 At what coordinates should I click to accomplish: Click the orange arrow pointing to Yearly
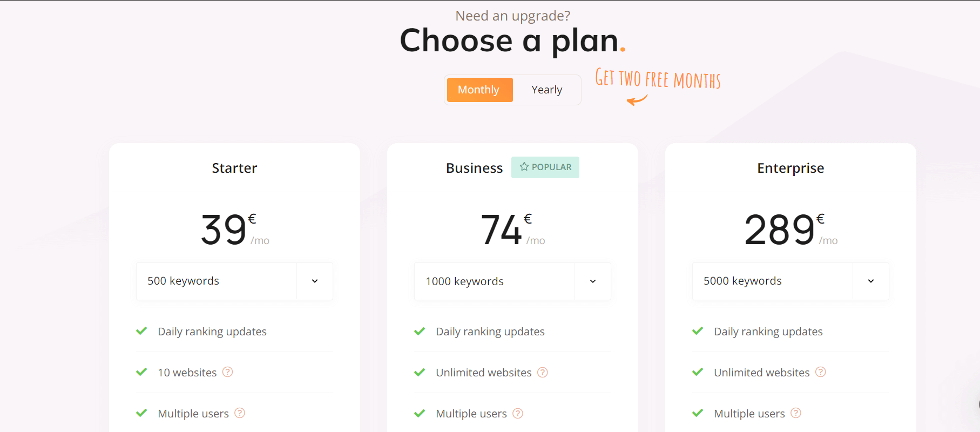click(x=637, y=100)
